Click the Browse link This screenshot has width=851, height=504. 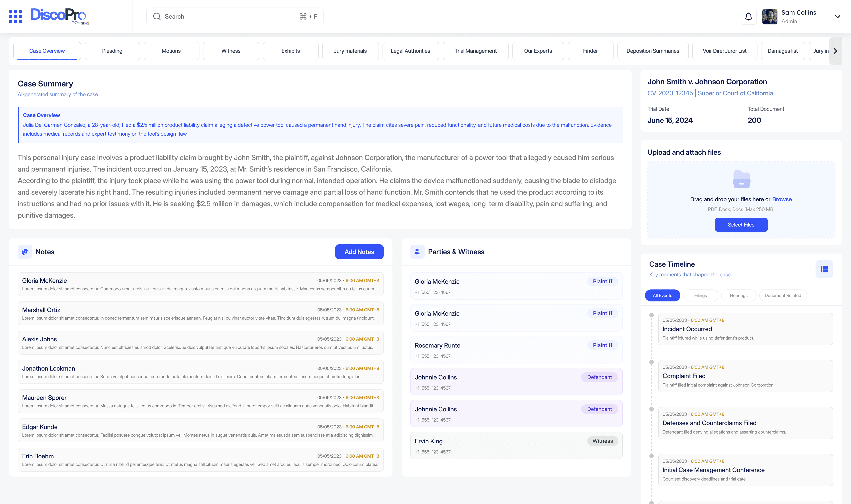pos(782,199)
